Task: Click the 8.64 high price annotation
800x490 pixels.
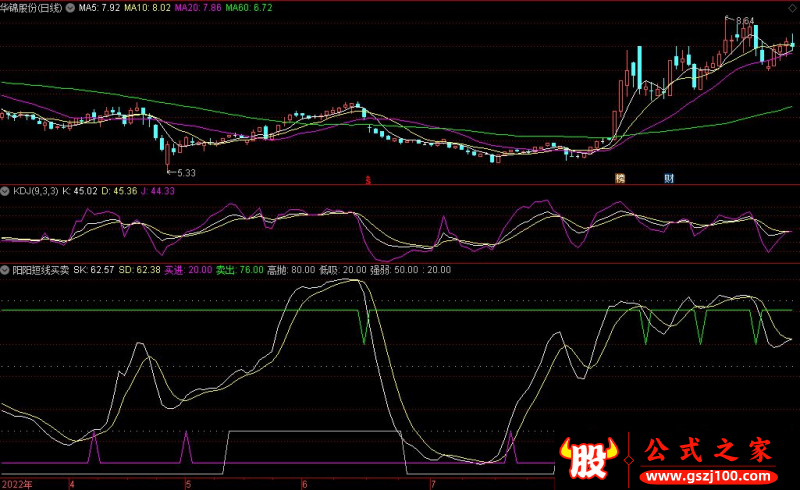Action: click(x=744, y=21)
